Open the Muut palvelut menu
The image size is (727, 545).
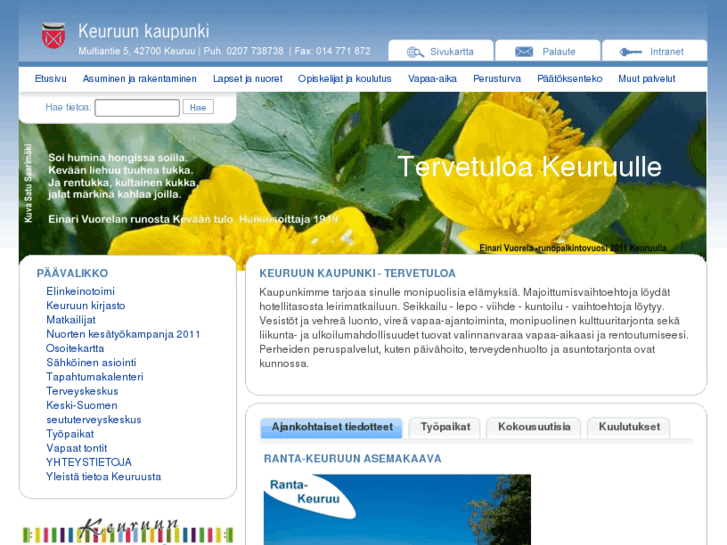[646, 78]
